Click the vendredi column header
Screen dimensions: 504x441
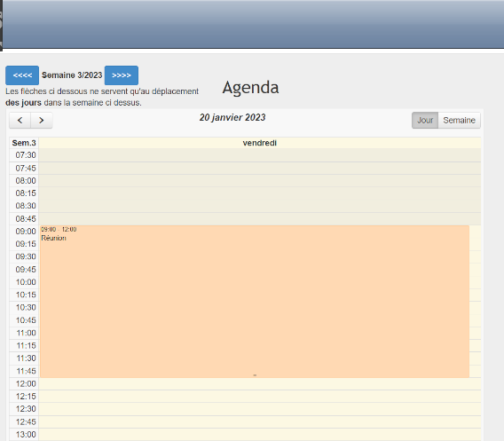coord(260,143)
